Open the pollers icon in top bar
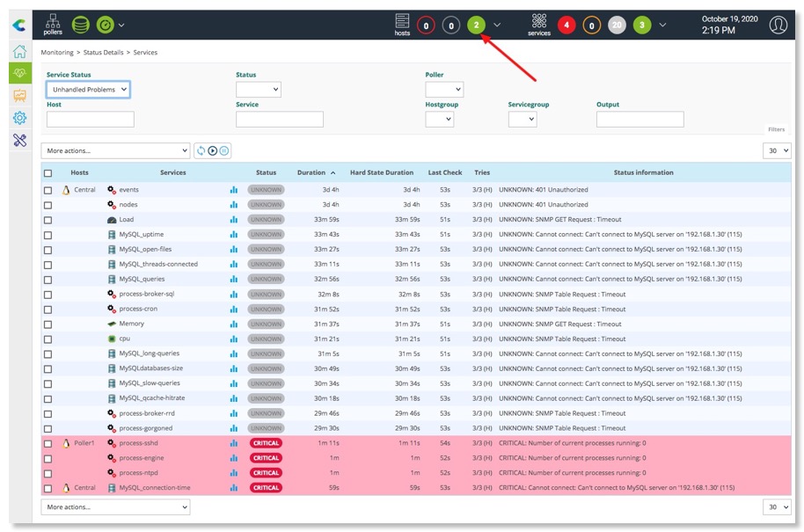This screenshot has width=804, height=532. [53, 24]
